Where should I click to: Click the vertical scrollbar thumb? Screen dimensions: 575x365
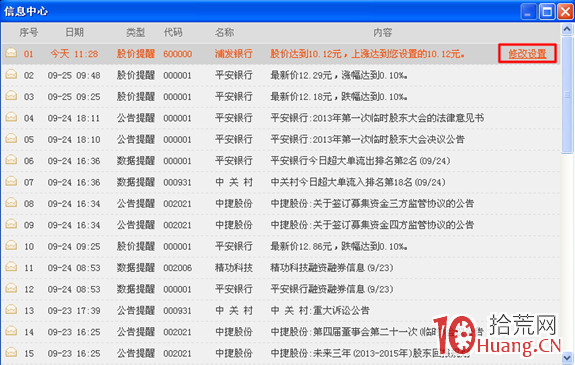tap(567, 94)
